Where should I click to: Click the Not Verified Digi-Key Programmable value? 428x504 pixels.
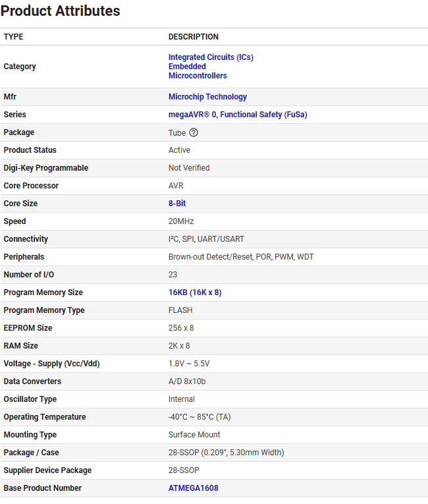click(189, 168)
